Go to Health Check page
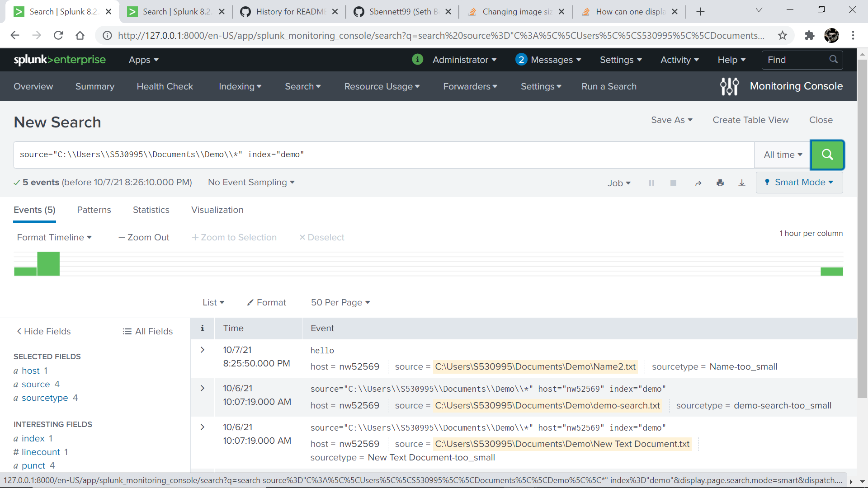Viewport: 868px width, 488px height. tap(165, 86)
